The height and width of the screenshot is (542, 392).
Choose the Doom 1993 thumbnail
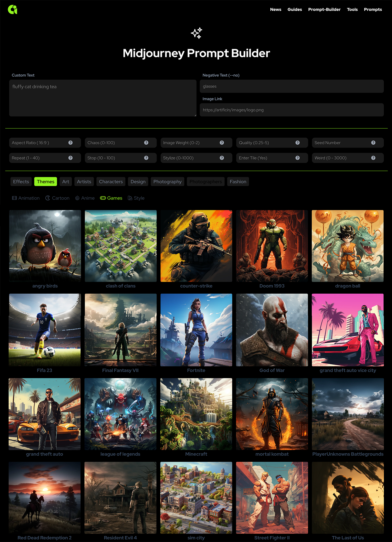272,246
